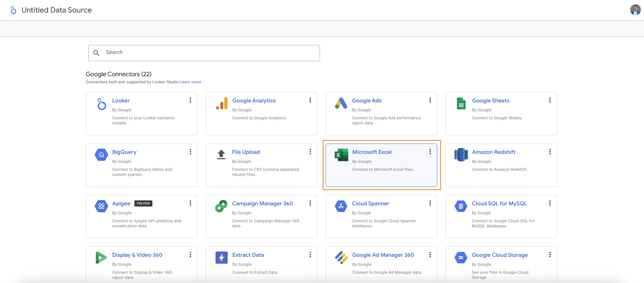Click the Google Ad Manager 360 icon

(x=341, y=257)
